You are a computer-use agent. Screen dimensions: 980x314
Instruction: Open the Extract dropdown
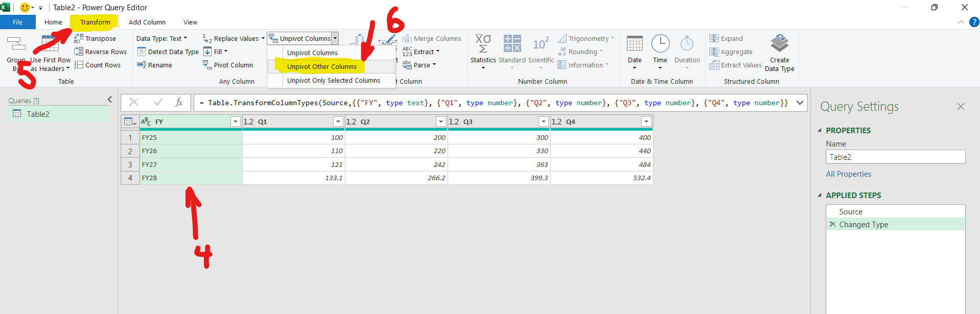(421, 52)
